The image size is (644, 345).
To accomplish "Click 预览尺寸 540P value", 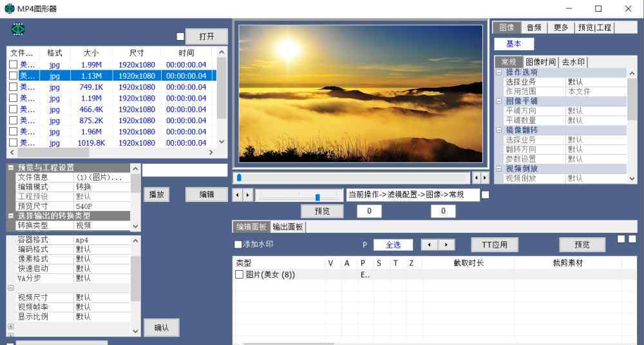I will tap(102, 206).
